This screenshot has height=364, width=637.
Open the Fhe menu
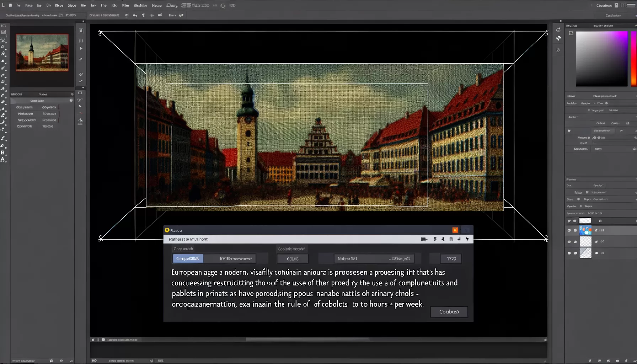[x=103, y=5]
